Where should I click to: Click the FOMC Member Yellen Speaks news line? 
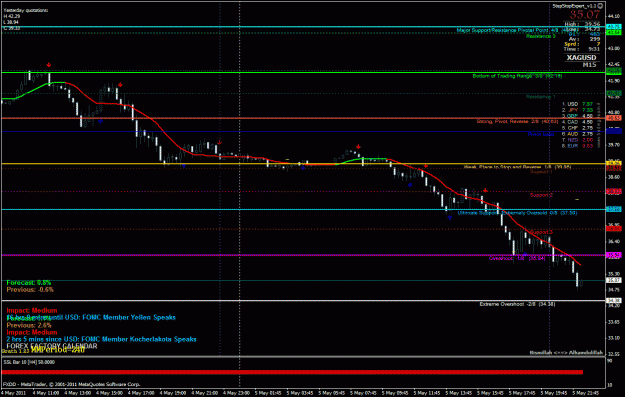click(x=91, y=318)
